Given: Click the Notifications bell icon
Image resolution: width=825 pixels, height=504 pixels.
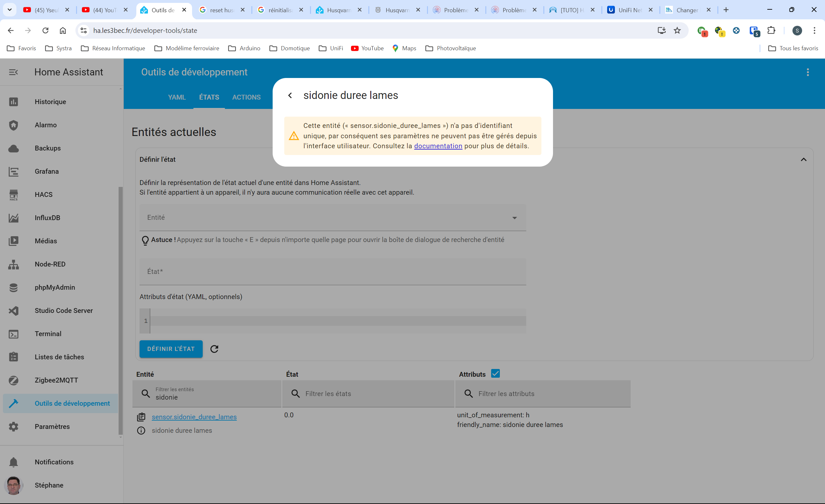Looking at the screenshot, I should point(14,462).
